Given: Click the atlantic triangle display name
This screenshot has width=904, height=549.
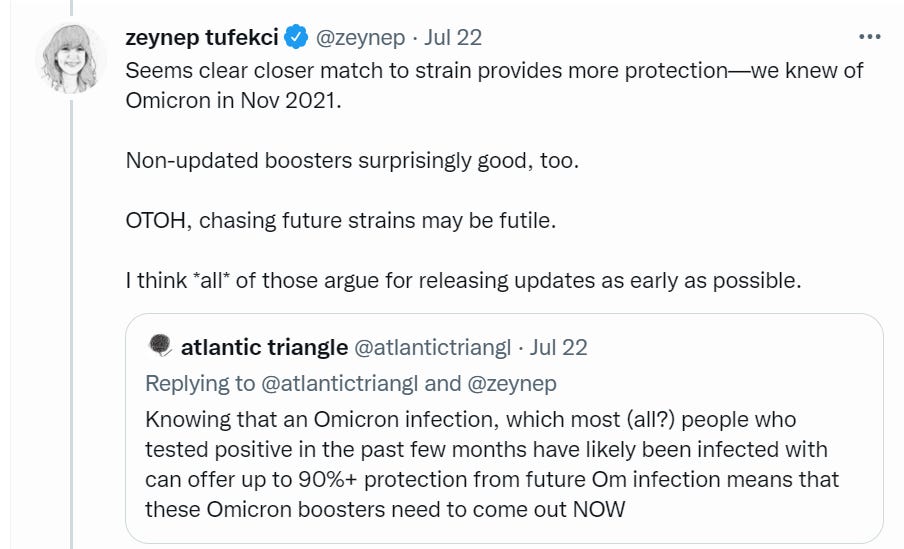Looking at the screenshot, I should click(x=264, y=347).
